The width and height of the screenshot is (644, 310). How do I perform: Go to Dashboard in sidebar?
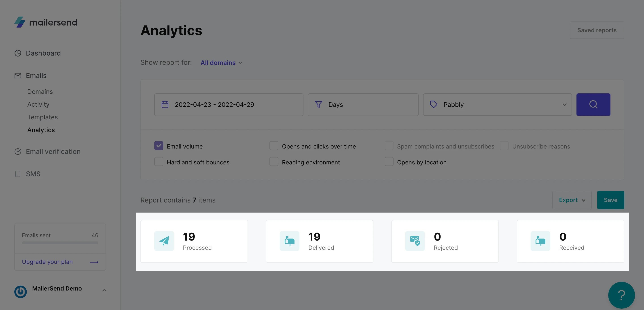coord(43,53)
